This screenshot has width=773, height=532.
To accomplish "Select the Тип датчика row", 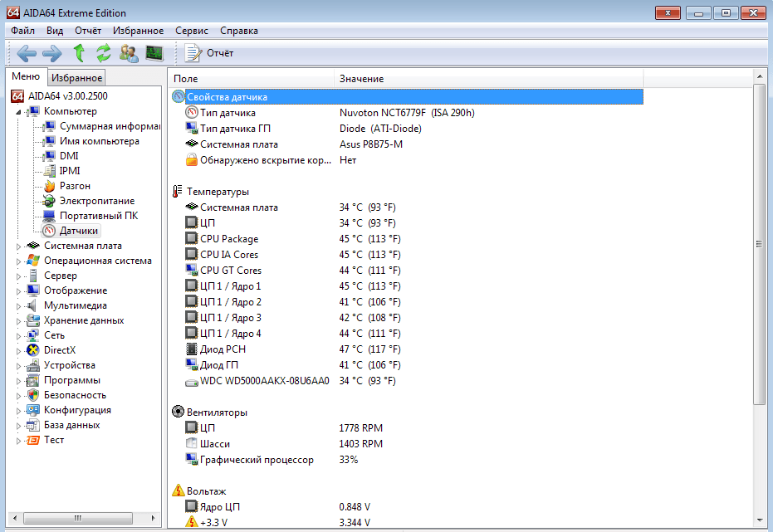I will click(x=407, y=113).
